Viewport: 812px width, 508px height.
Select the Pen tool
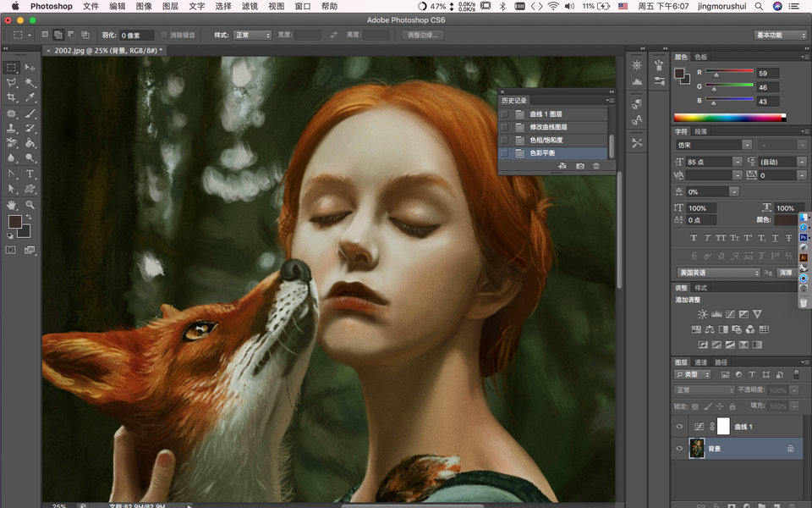click(11, 174)
